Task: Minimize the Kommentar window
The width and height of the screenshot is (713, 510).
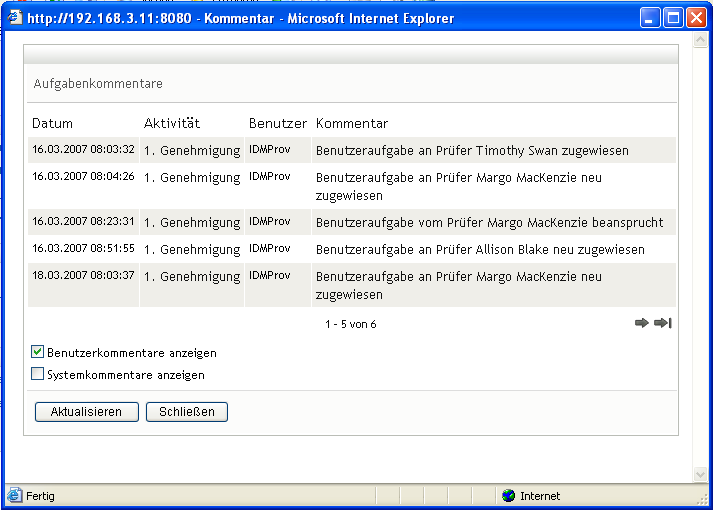Action: pyautogui.click(x=650, y=18)
